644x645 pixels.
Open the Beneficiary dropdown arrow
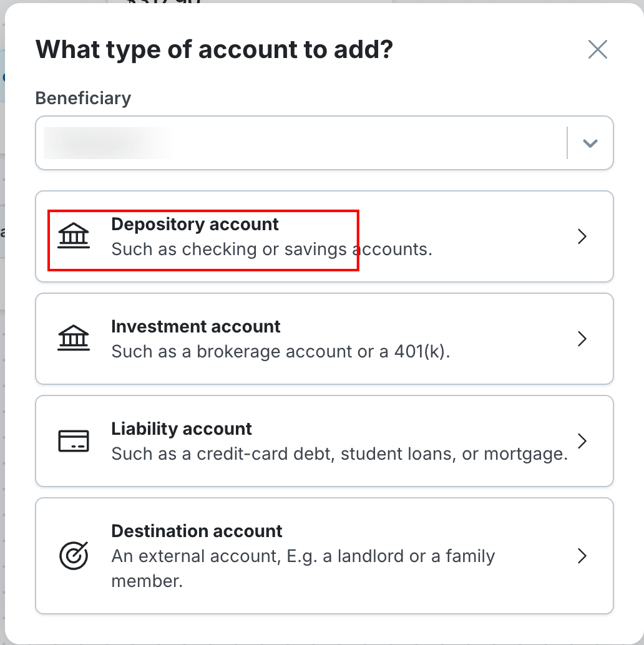coord(590,143)
